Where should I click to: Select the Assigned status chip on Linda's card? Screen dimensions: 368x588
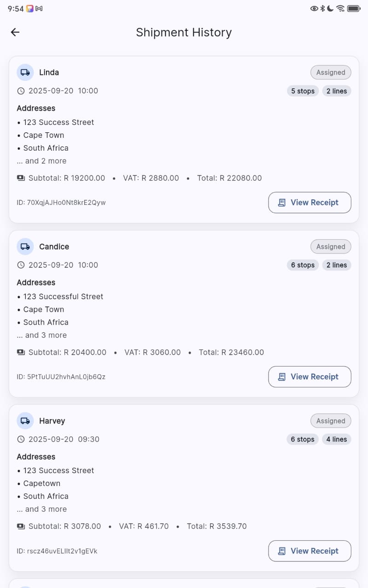330,73
